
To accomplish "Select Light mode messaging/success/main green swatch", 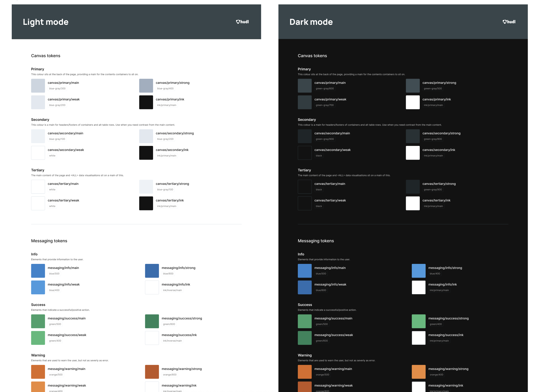I will (x=38, y=321).
